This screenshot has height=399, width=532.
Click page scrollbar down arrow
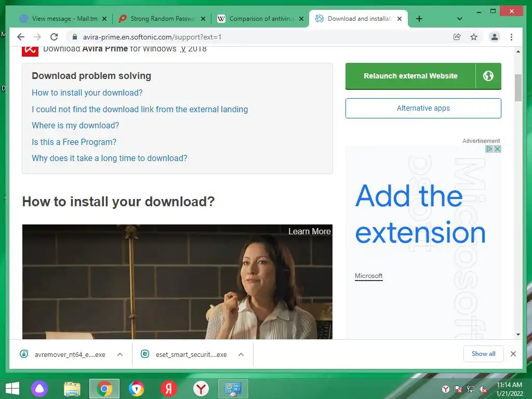[x=518, y=335]
